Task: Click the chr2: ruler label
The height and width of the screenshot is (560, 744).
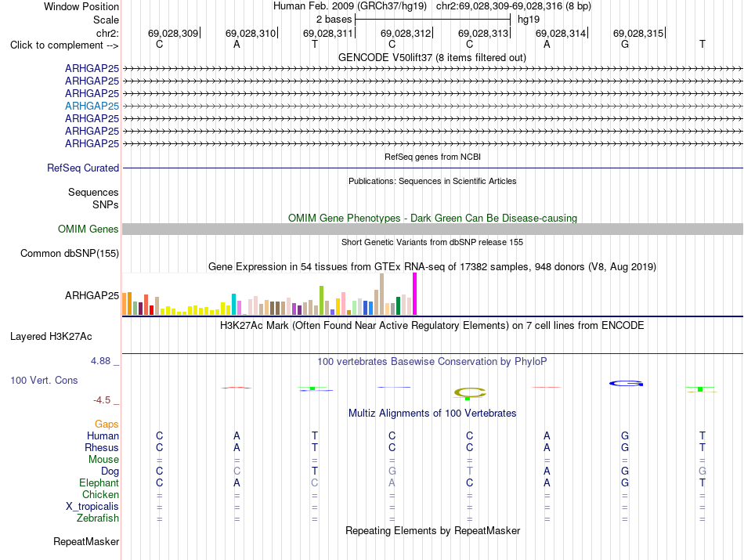Action: 107,33
